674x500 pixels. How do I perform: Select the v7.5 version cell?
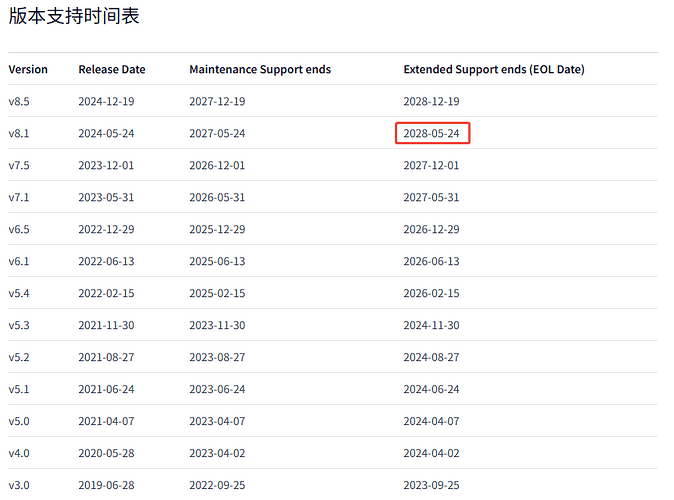tap(19, 166)
